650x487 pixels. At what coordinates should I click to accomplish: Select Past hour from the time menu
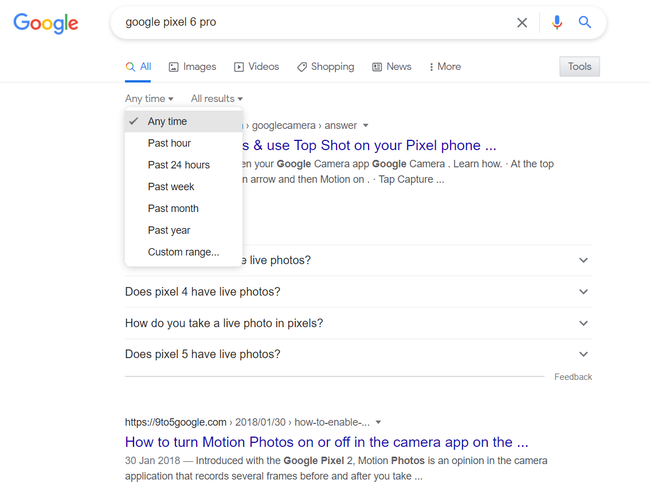(184, 143)
